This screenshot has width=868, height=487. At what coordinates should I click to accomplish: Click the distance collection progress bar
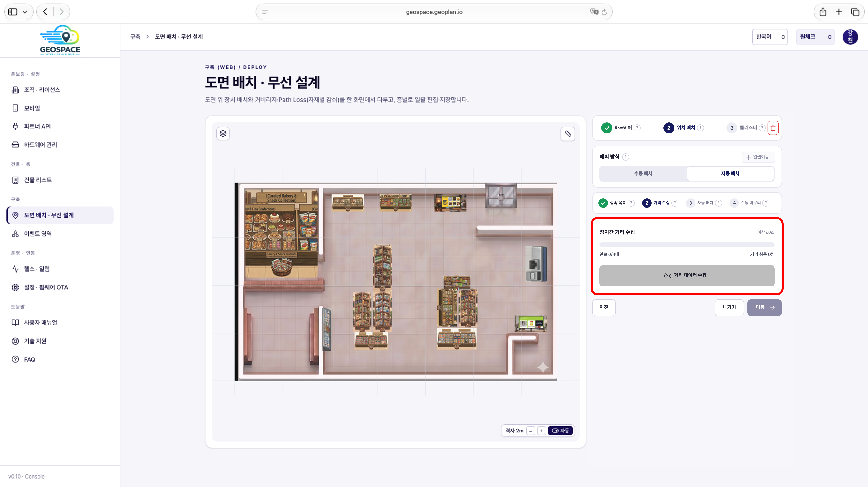[x=687, y=245]
